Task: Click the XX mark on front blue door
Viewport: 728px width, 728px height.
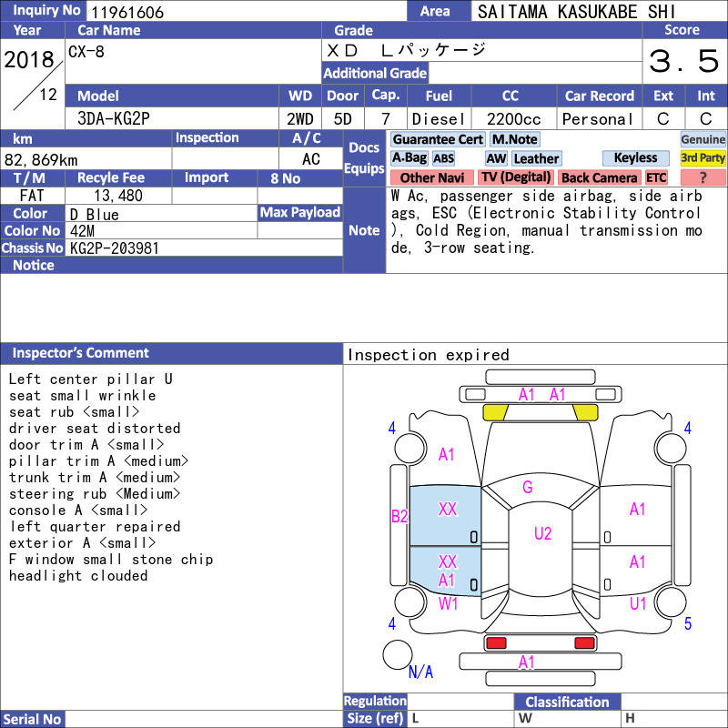Action: pos(448,510)
